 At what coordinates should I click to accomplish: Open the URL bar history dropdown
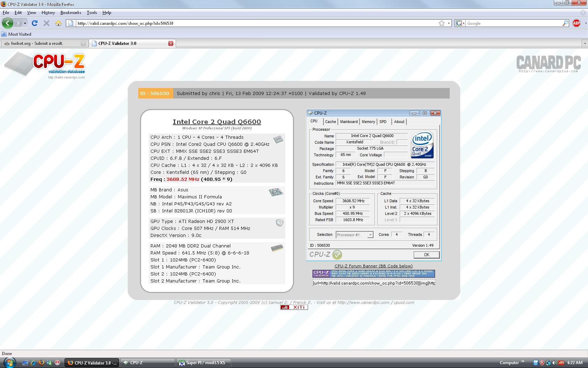tap(449, 23)
